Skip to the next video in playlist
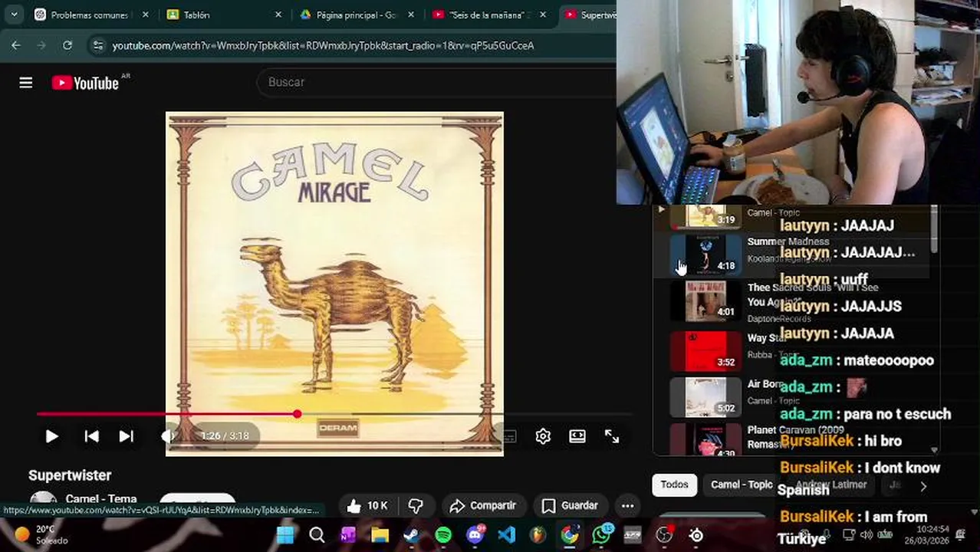Viewport: 980px width, 552px height. (x=127, y=436)
